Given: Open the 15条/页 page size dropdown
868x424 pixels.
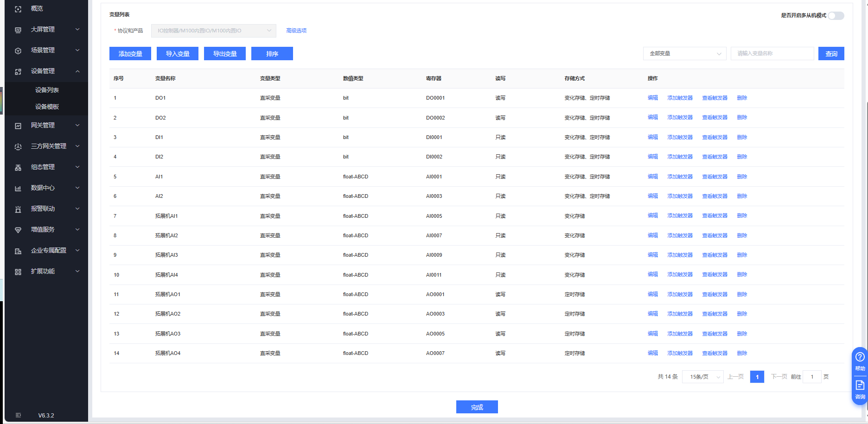Looking at the screenshot, I should (x=702, y=377).
